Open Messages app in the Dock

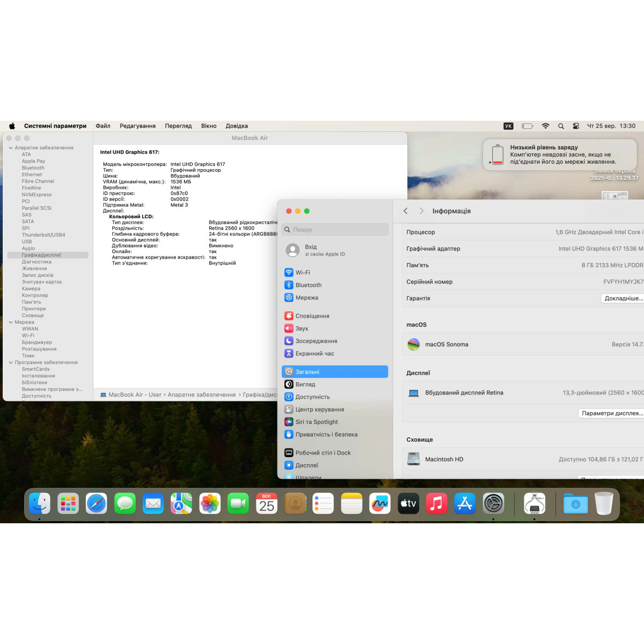125,503
